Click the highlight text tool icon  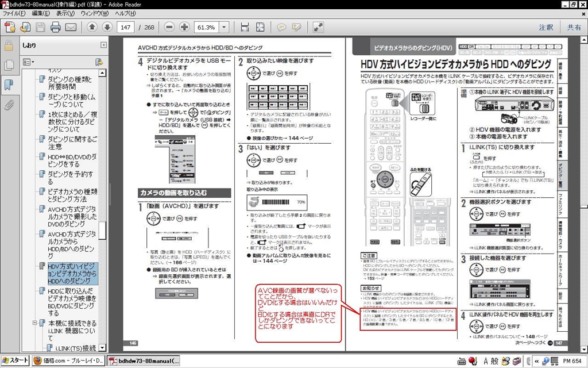[x=296, y=28]
